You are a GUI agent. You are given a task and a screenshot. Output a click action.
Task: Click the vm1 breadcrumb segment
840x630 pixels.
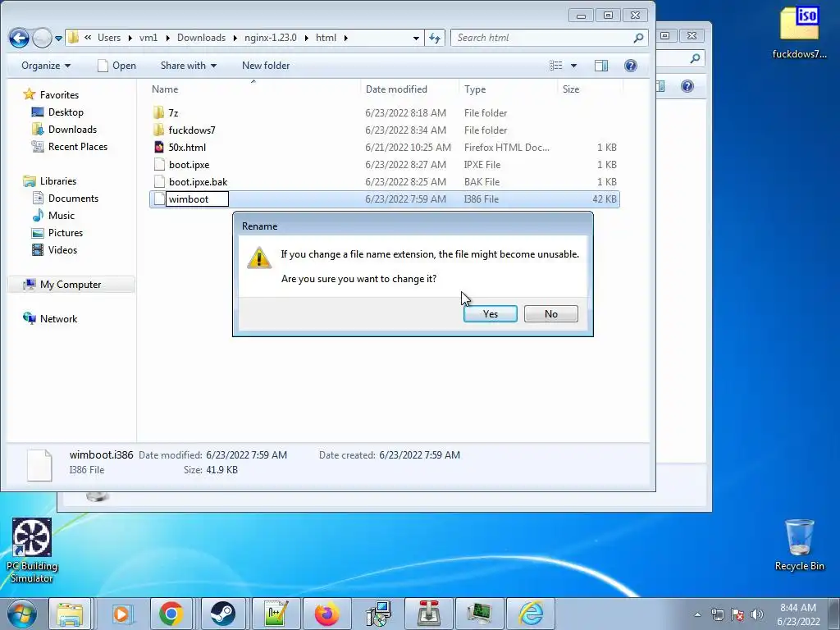pos(148,38)
